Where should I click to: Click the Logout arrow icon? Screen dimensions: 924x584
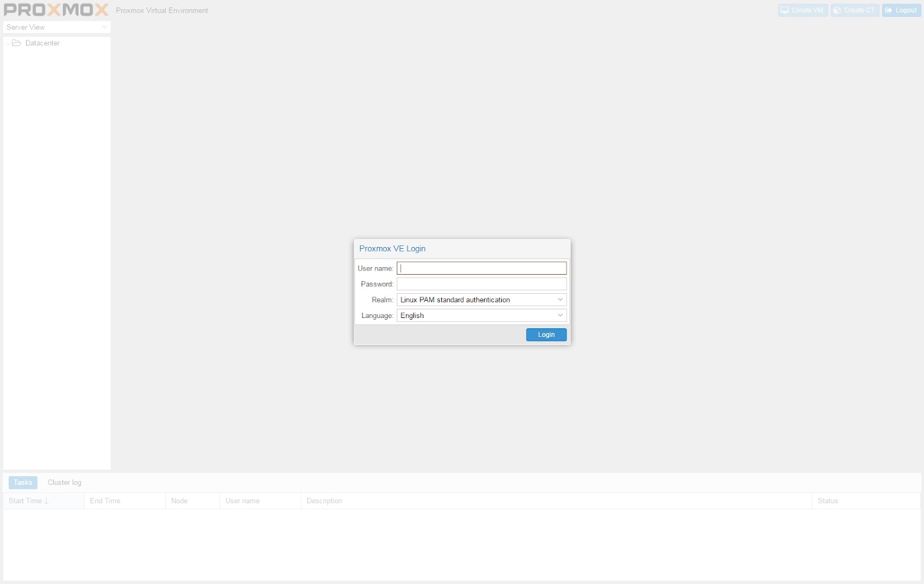click(889, 10)
